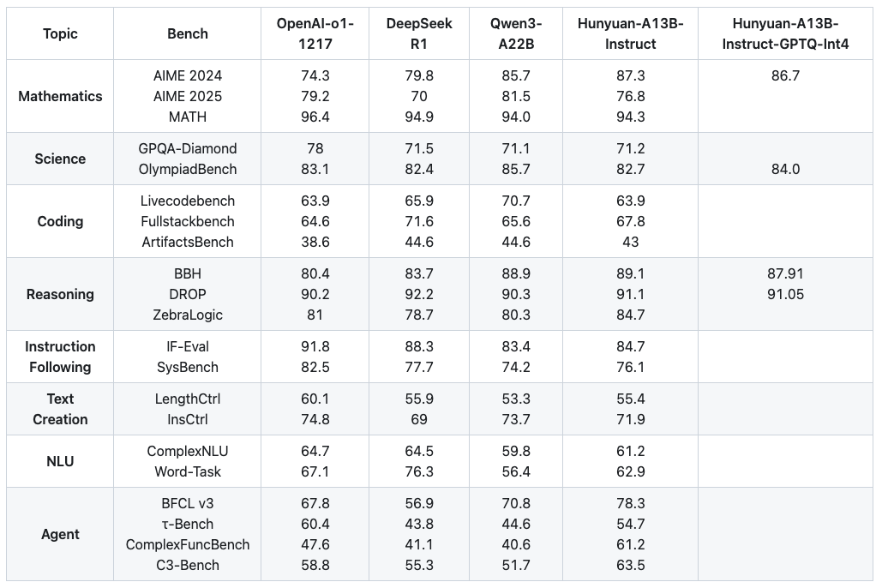
Task: Click the Science topic cell
Action: click(x=60, y=159)
